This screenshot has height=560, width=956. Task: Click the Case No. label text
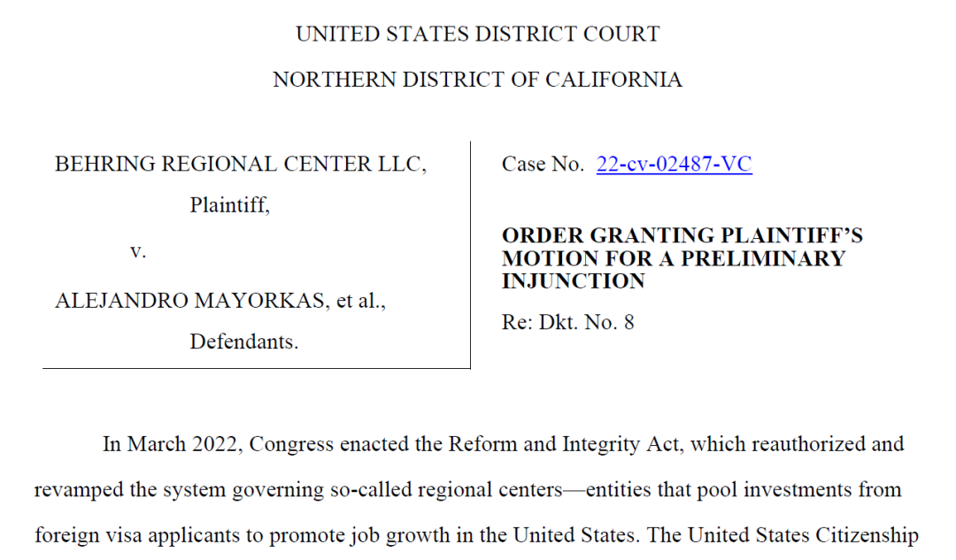pos(543,164)
